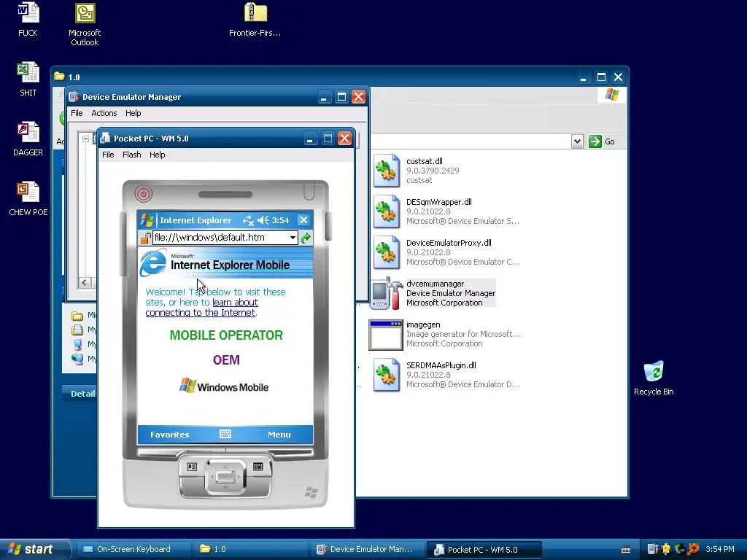The image size is (747, 560).
Task: Select SERDMAAsPlugin.dll file icon
Action: [x=387, y=375]
